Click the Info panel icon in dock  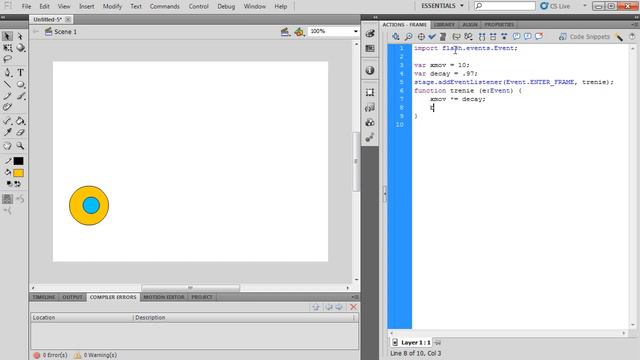370,71
